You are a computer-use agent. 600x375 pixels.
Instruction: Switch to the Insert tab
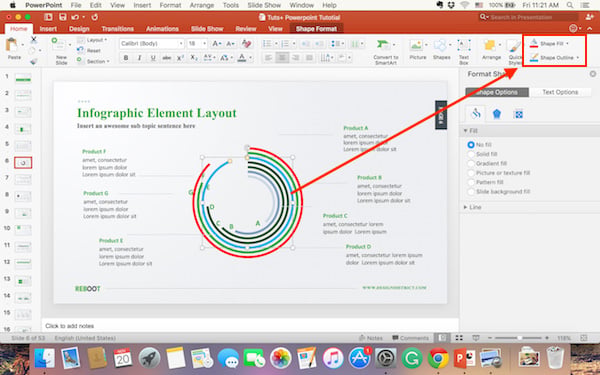(48, 29)
